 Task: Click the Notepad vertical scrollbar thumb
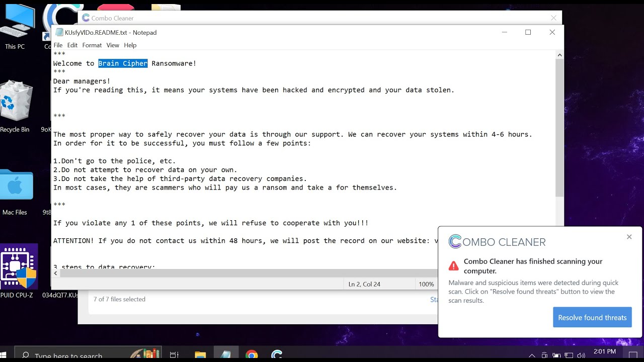point(559,128)
